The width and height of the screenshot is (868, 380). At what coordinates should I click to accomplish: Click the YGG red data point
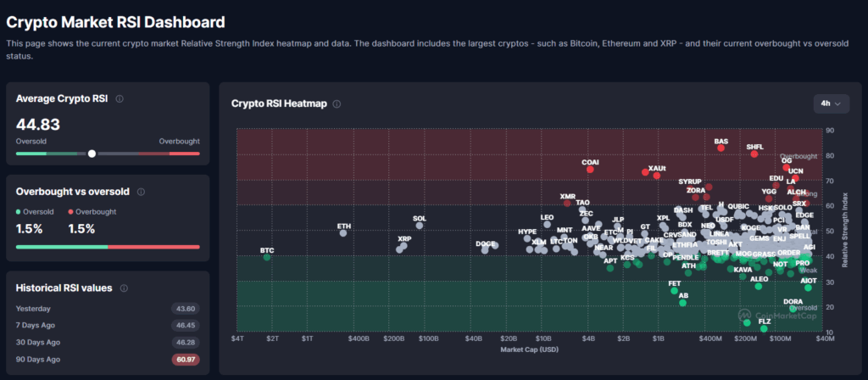[x=768, y=198]
